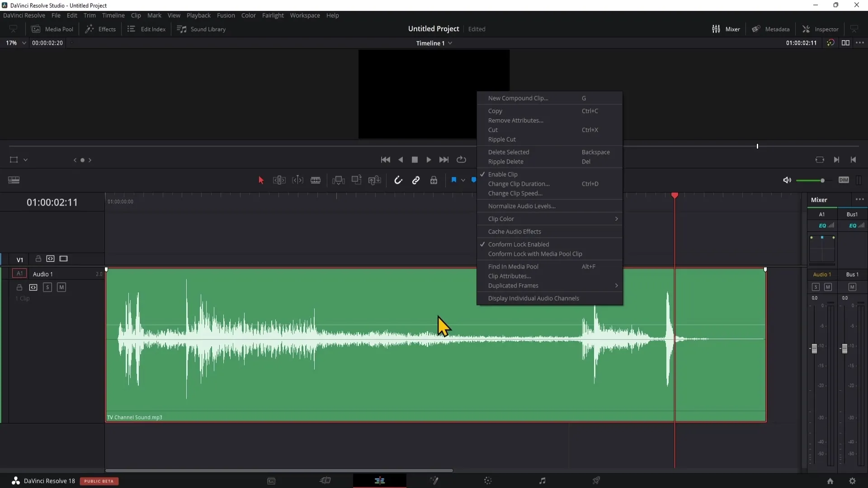Click the Blade Edit mode icon

(316, 180)
